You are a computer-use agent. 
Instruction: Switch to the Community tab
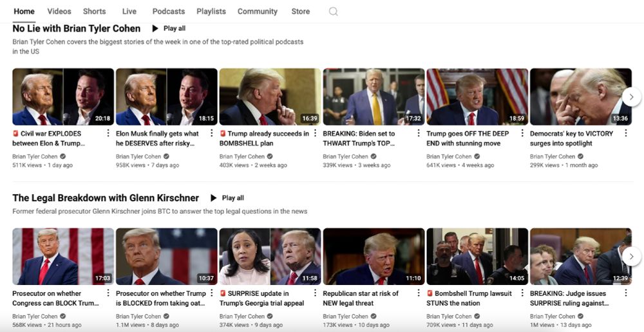(x=258, y=12)
